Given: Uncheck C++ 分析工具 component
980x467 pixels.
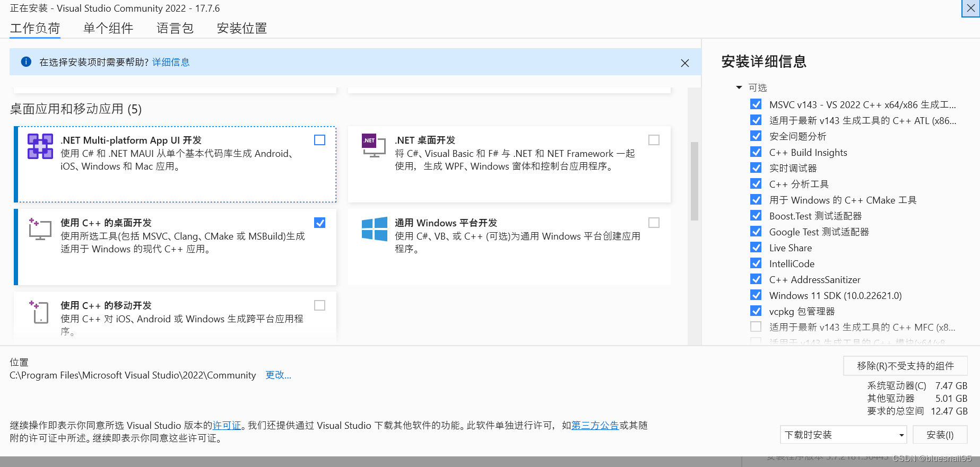Looking at the screenshot, I should pyautogui.click(x=756, y=183).
